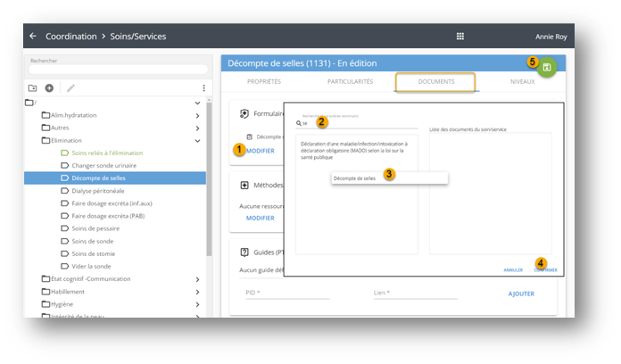Click Annuler in the document dialog
Screen dimensions: 621x364
point(513,269)
